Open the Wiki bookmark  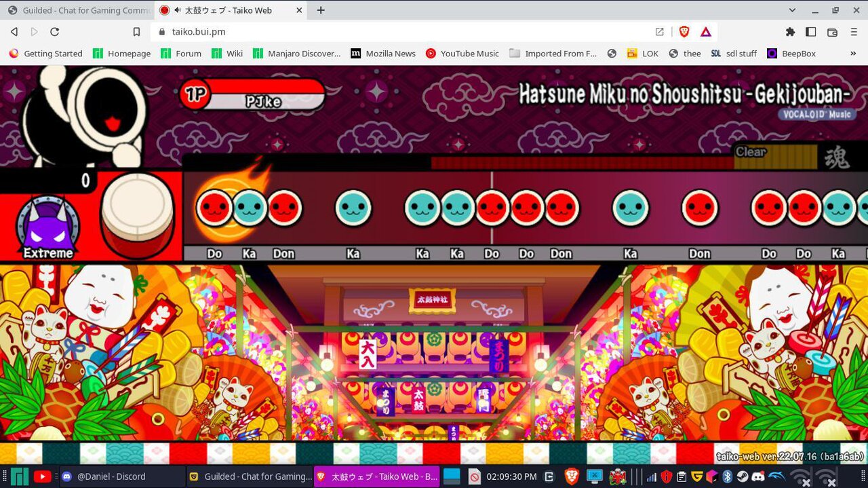[226, 54]
